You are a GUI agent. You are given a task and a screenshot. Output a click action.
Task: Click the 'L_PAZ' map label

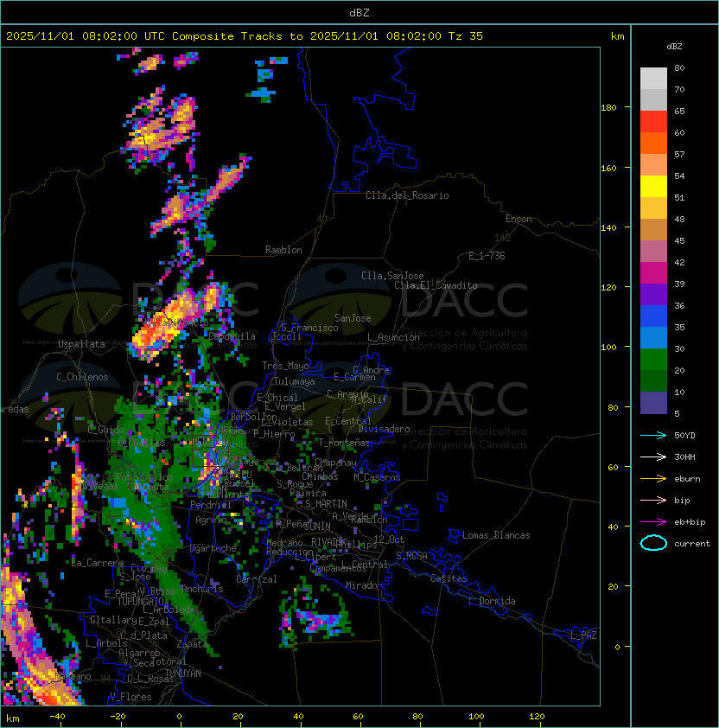tap(583, 635)
